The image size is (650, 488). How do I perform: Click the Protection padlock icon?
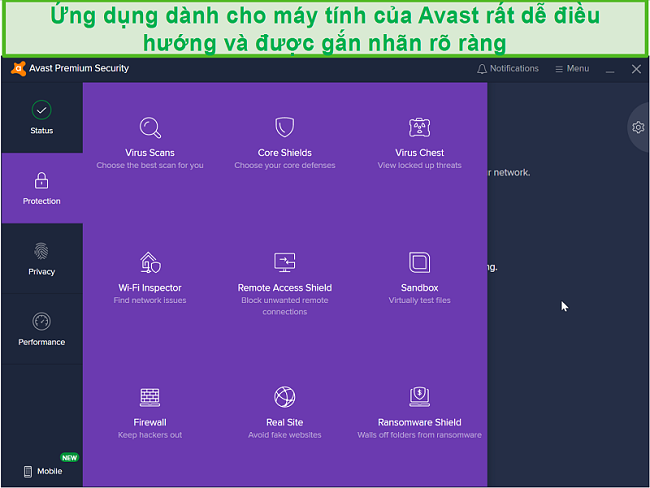(41, 180)
